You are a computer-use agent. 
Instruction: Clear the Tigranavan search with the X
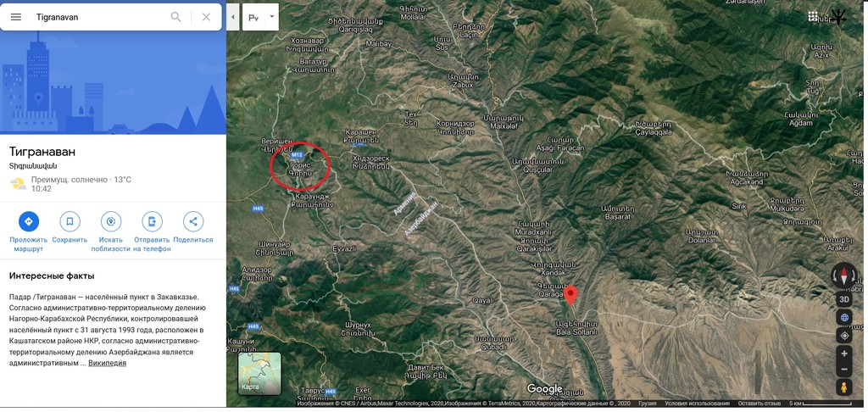[x=206, y=17]
